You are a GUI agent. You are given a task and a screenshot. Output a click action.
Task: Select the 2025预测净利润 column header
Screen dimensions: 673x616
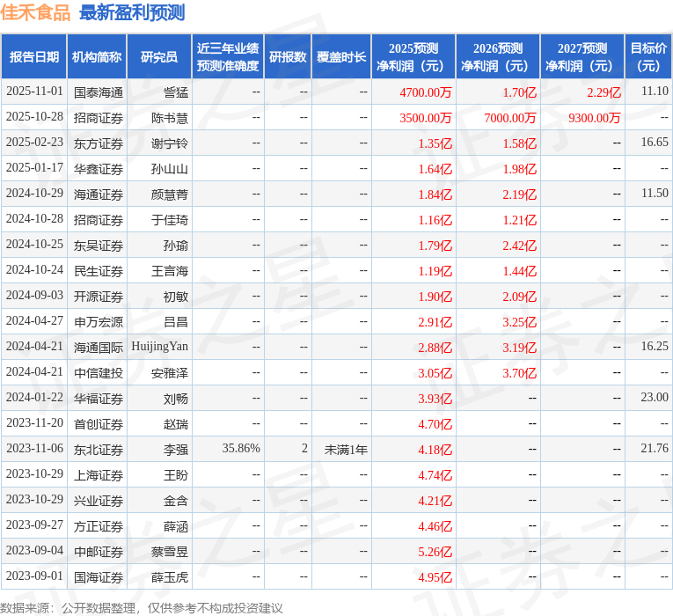pos(413,57)
